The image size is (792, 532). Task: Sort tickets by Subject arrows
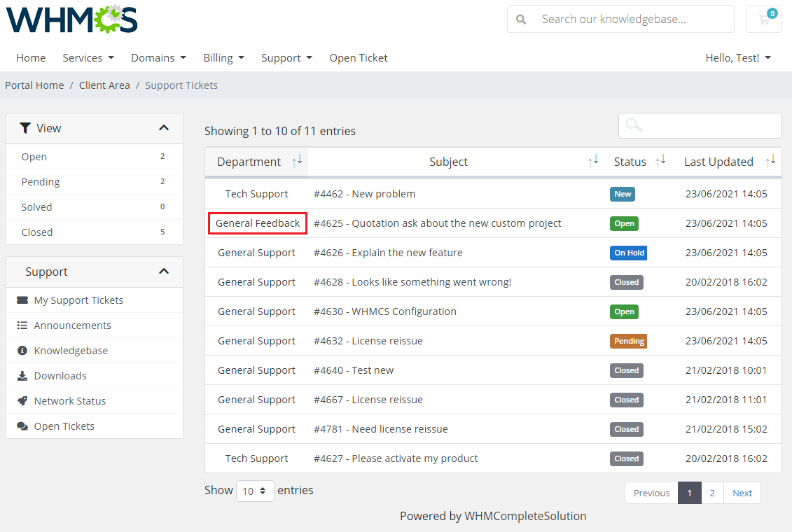click(593, 162)
